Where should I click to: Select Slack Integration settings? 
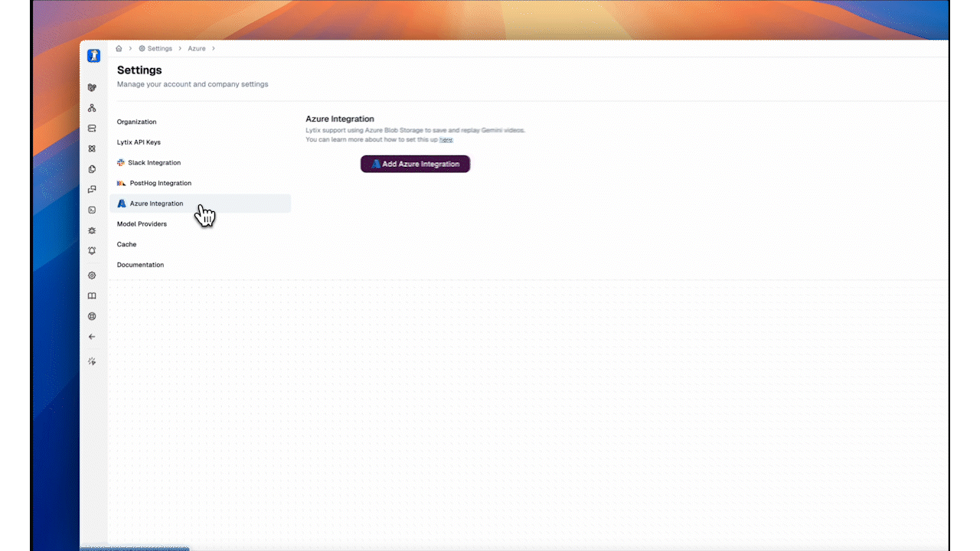(x=200, y=162)
